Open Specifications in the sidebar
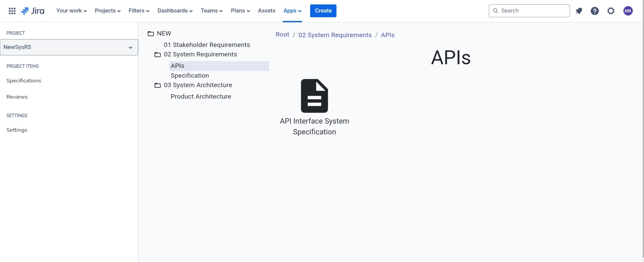Image resolution: width=644 pixels, height=262 pixels. tap(24, 81)
